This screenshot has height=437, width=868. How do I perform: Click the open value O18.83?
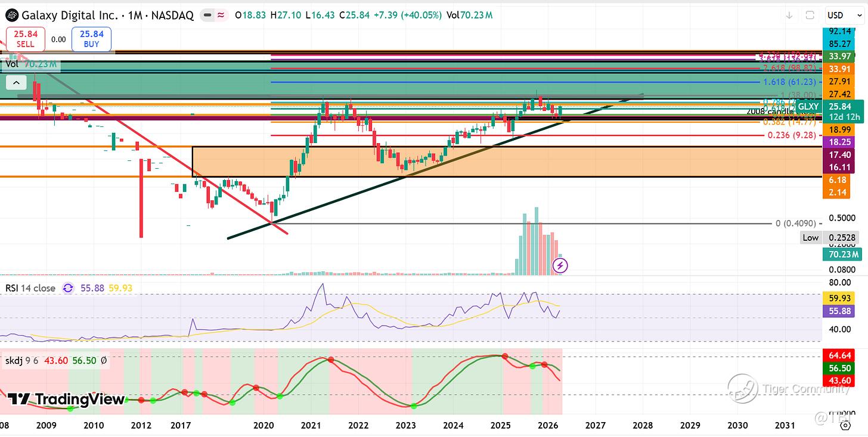pyautogui.click(x=251, y=15)
